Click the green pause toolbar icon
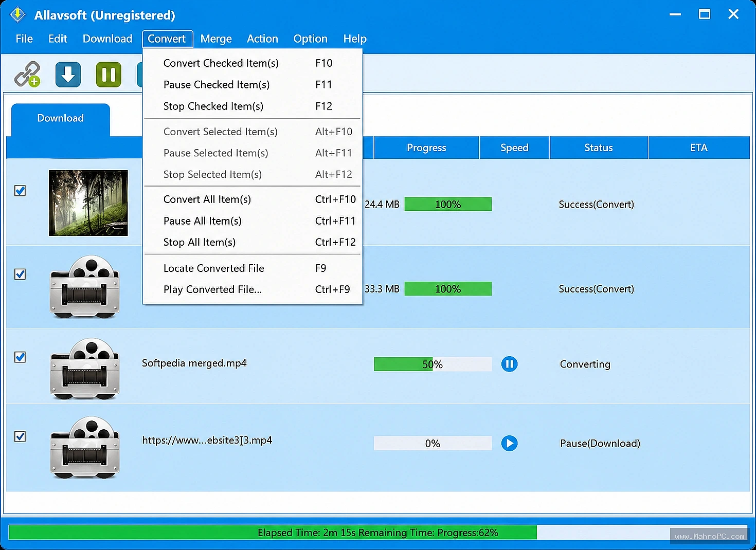 (x=109, y=75)
